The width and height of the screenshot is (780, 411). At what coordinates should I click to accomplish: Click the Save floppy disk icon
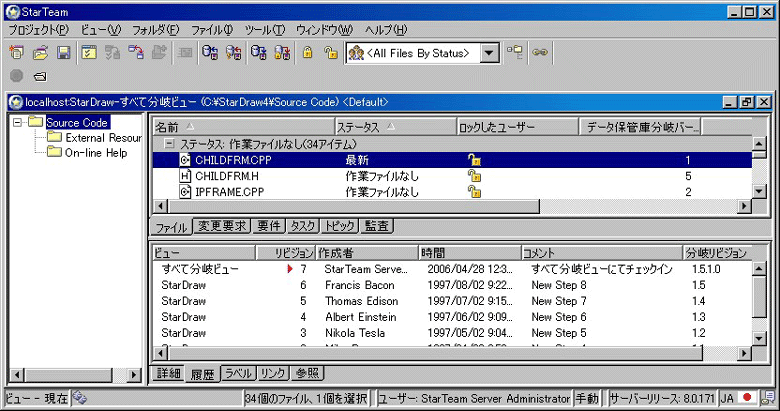(x=64, y=52)
